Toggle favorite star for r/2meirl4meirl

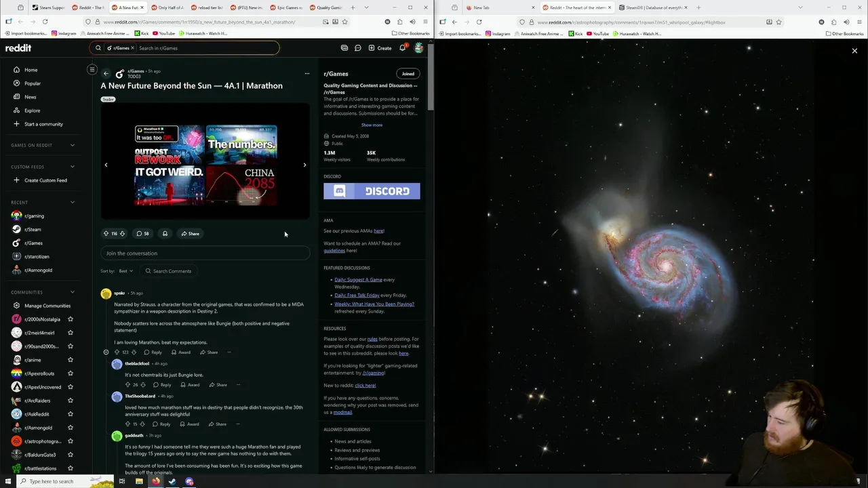coord(71,333)
